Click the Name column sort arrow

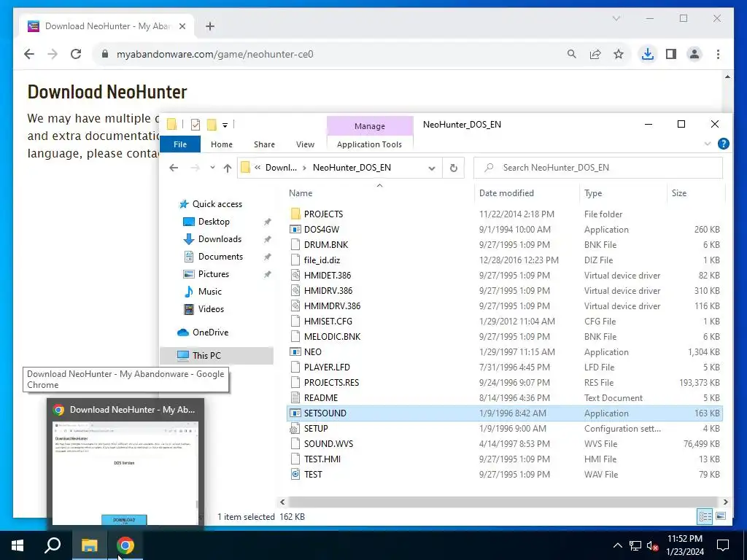click(x=379, y=186)
